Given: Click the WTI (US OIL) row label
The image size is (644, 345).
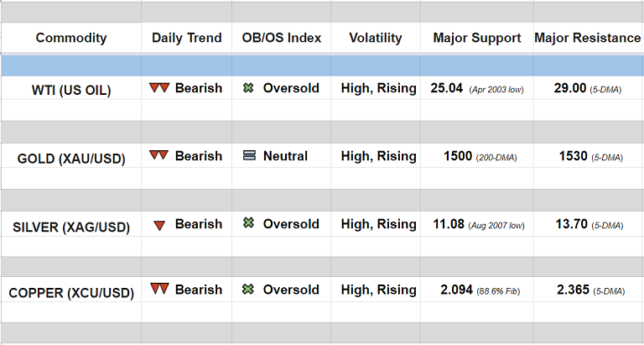Looking at the screenshot, I should click(71, 90).
